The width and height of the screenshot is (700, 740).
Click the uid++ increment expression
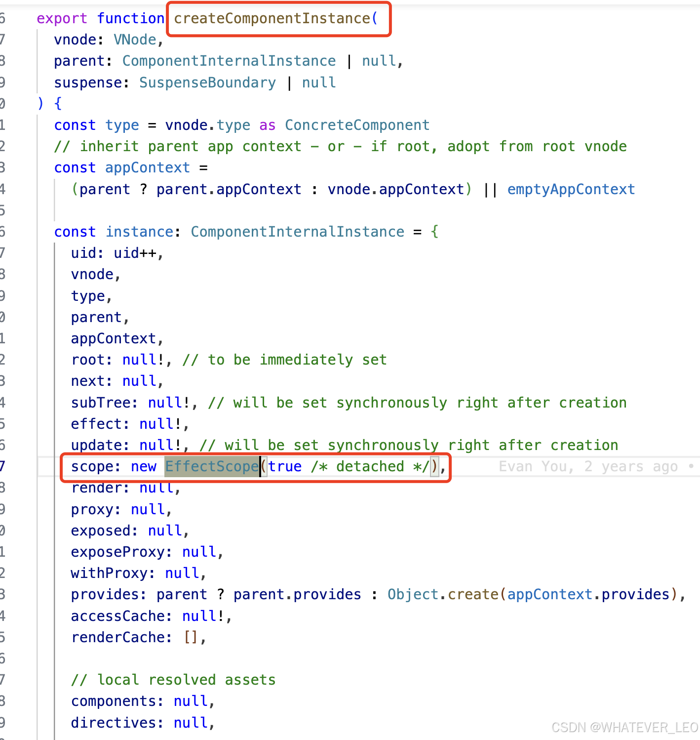135,253
